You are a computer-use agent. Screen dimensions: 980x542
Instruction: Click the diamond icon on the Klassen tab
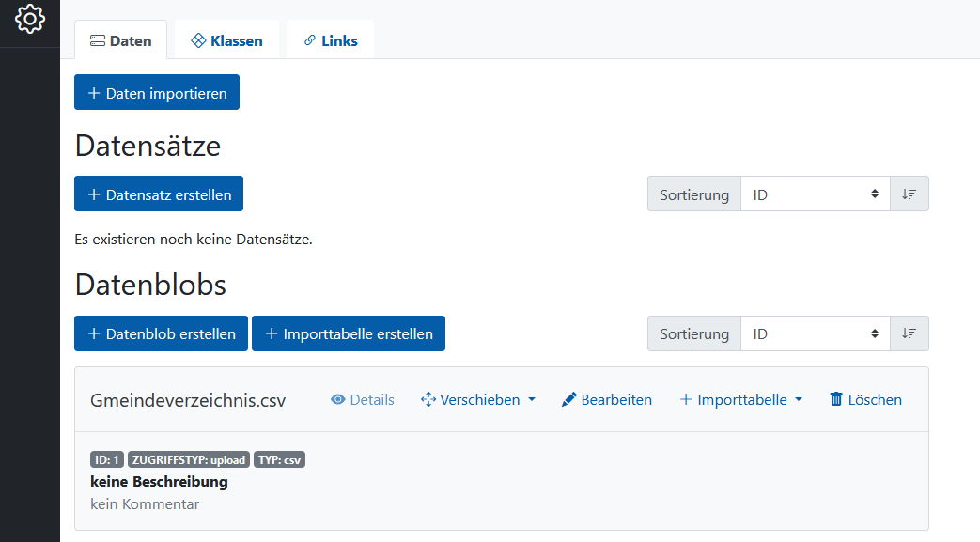[x=199, y=40]
